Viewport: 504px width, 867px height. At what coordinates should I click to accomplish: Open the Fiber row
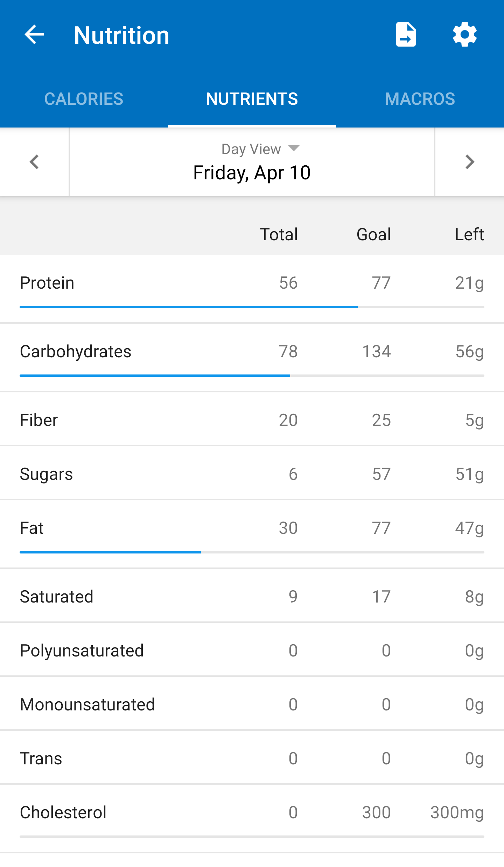252,420
